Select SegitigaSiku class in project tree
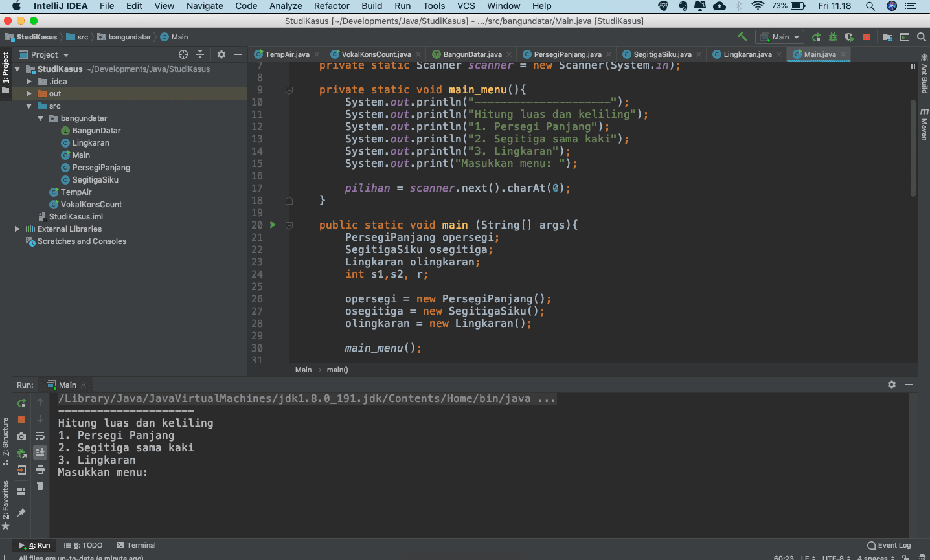The height and width of the screenshot is (560, 930). (x=95, y=180)
